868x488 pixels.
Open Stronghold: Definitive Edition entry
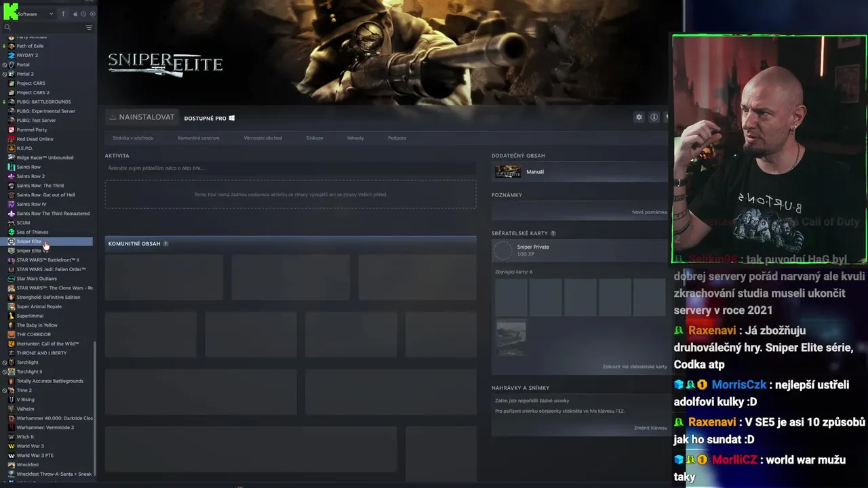[x=48, y=297]
